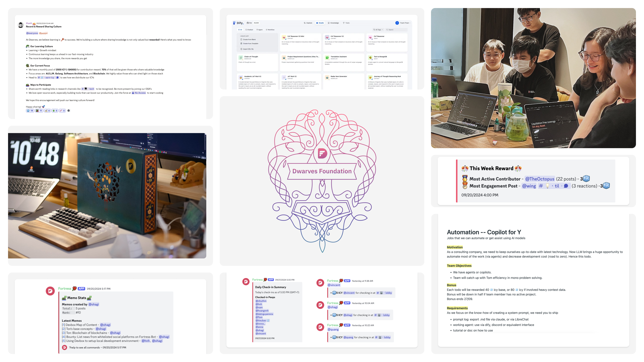Select the All app filter
This screenshot has height=362, width=644.
(x=240, y=29)
